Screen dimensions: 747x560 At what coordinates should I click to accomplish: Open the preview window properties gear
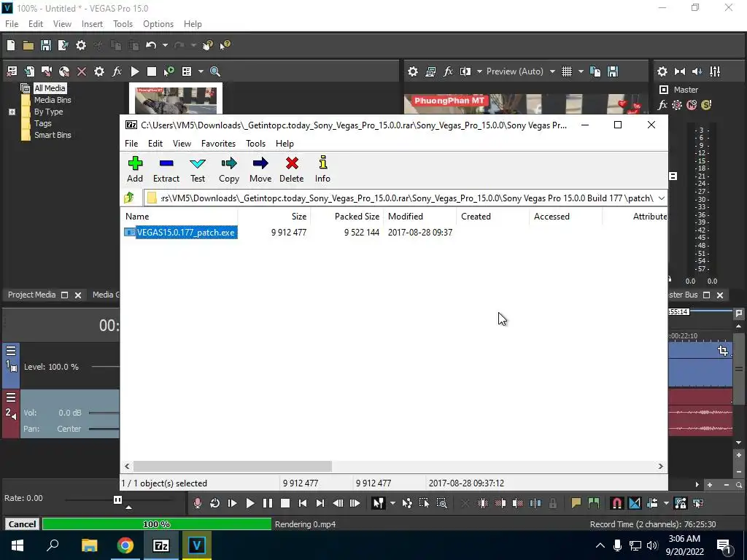pos(413,71)
